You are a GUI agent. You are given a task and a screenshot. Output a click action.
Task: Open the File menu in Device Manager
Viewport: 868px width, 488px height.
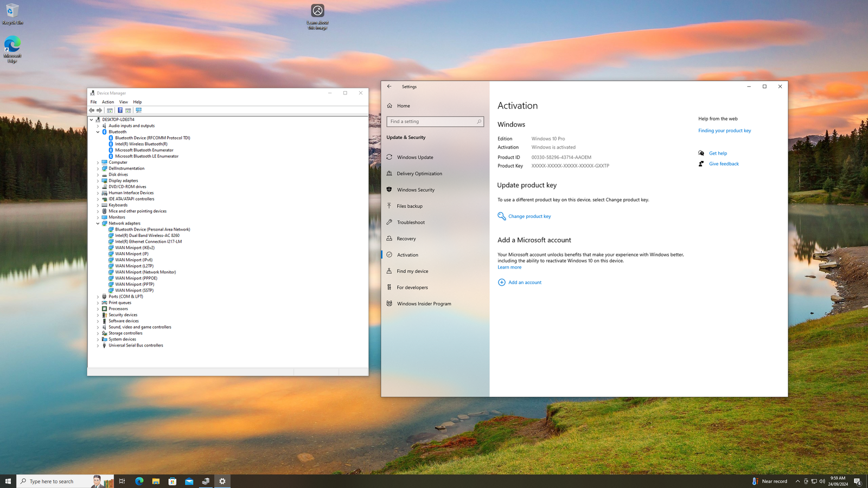point(93,102)
